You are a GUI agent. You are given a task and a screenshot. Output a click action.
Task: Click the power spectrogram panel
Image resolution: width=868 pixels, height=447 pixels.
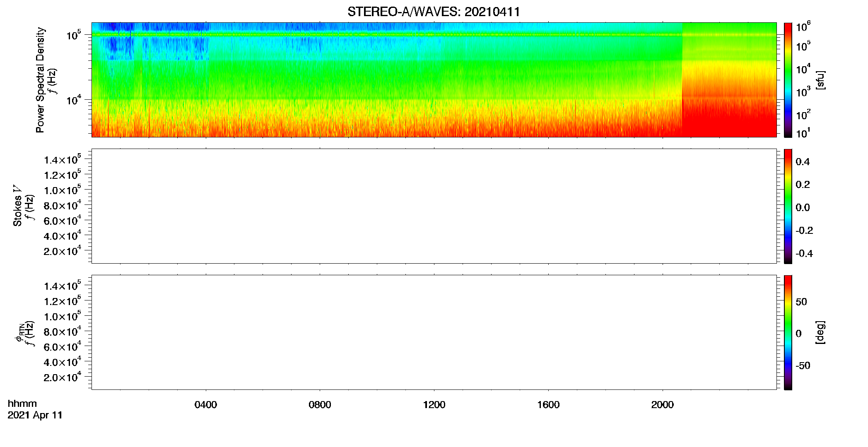click(x=434, y=80)
